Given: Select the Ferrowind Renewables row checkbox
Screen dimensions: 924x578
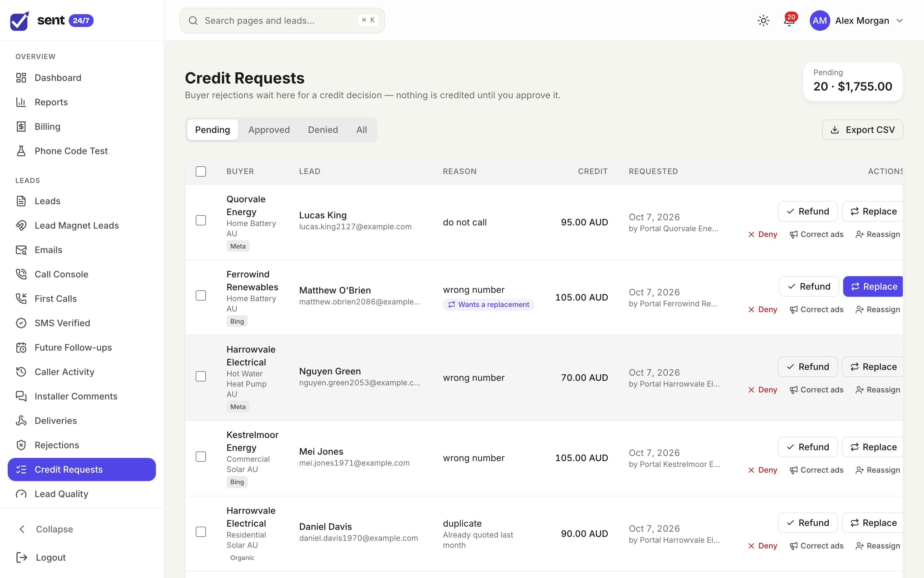Looking at the screenshot, I should point(201,295).
